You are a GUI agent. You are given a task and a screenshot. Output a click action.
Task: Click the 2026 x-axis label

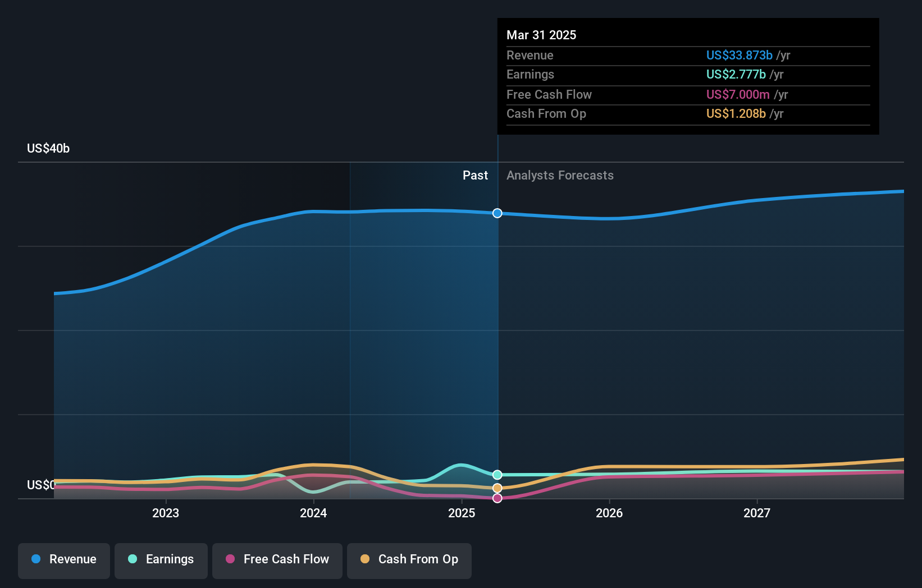(x=609, y=513)
